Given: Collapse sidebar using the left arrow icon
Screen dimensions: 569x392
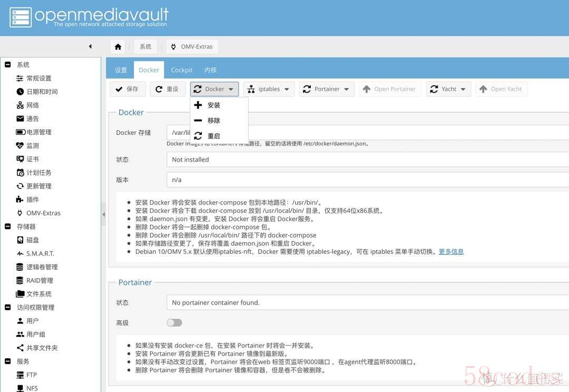Looking at the screenshot, I should 90,46.
